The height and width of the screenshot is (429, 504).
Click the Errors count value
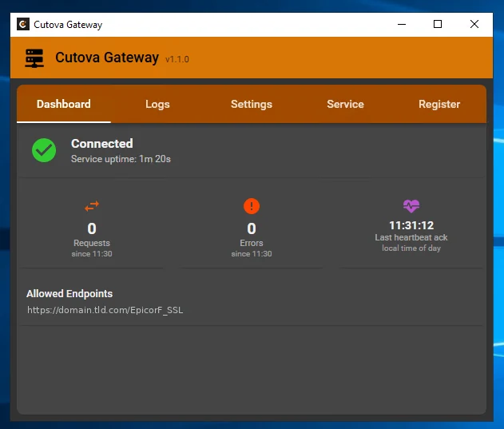252,228
